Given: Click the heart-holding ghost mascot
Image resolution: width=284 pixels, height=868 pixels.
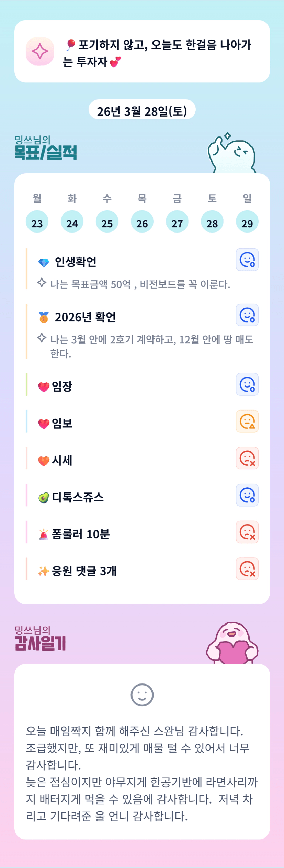Looking at the screenshot, I should pos(232,643).
